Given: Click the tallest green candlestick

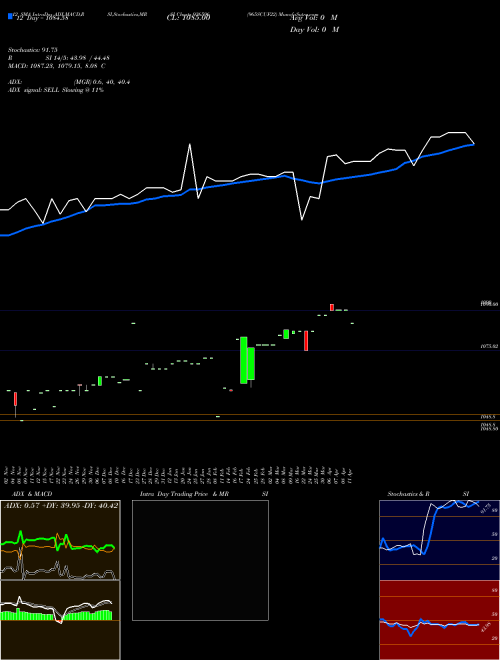Looking at the screenshot, I should pyautogui.click(x=243, y=360).
